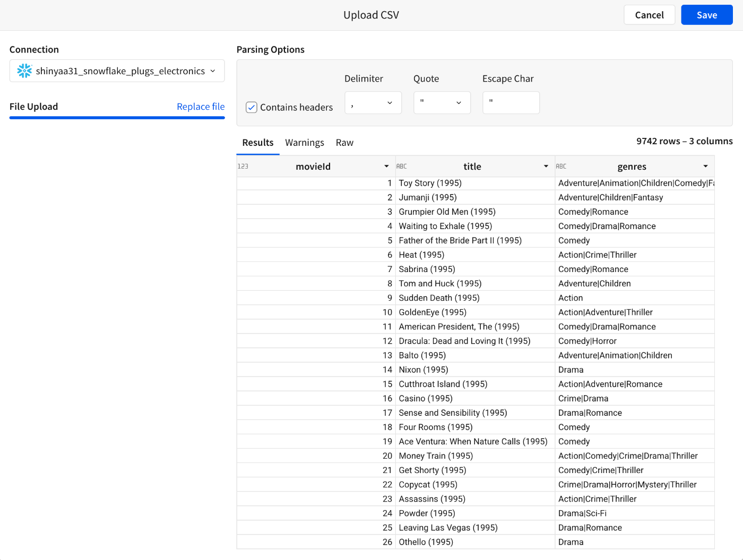Viewport: 743px width, 560px height.
Task: Select the Cutthroat Island (1995) cell
Action: tap(475, 384)
